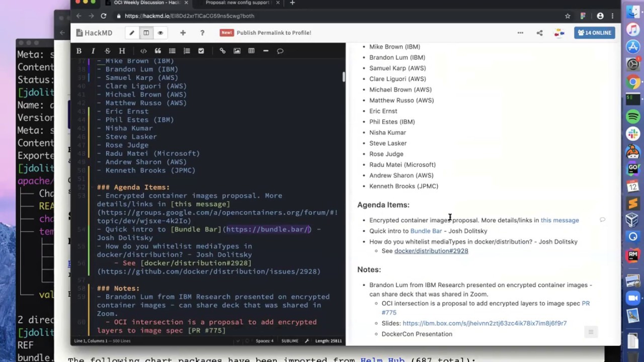
Task: Open the ibm.box.com slides link
Action: (485, 323)
